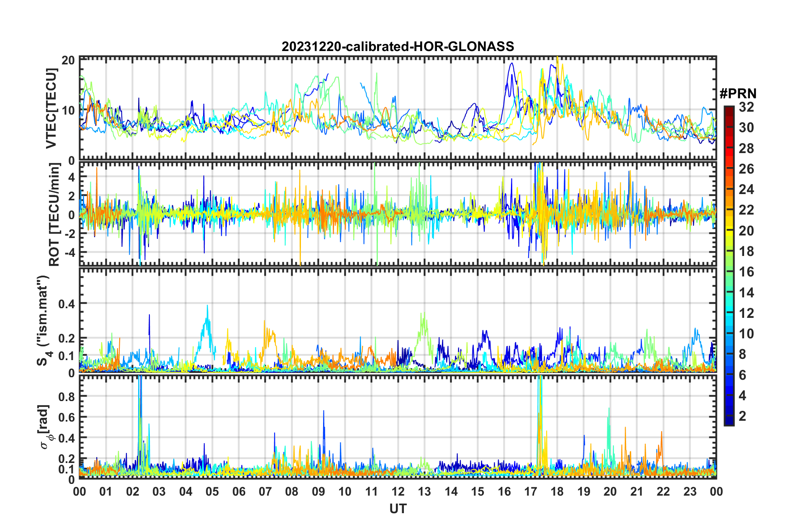
Task: Select tick "4" on the ROT y-axis
Action: tap(72, 177)
